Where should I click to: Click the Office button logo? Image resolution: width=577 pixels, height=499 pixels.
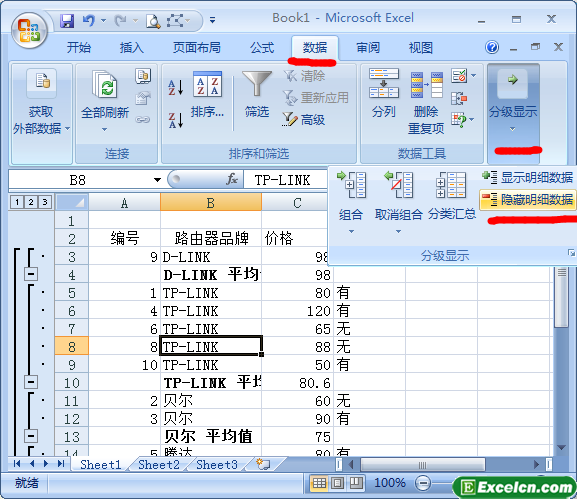pos(29,31)
